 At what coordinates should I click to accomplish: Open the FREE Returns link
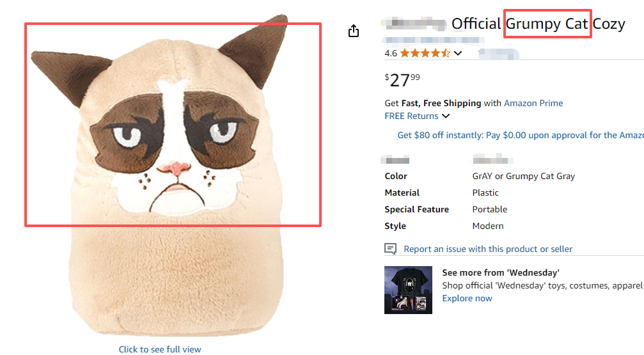(411, 116)
